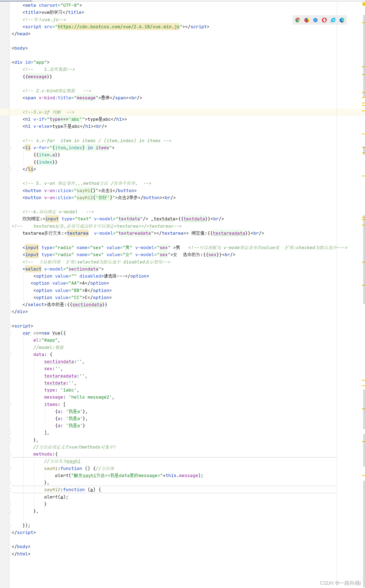Click the {{sectiondata}} expression
Viewport: 365px width, 588px height.
pos(87,304)
